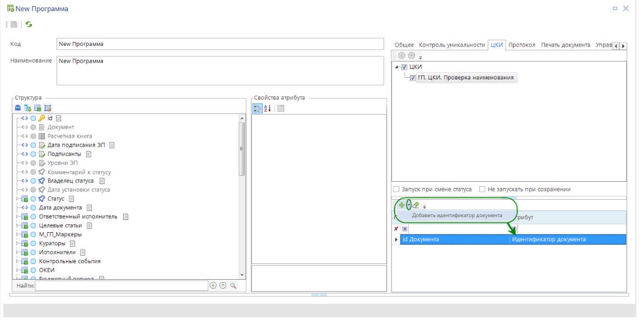The width and height of the screenshot is (644, 320).
Task: Expand the Статус node in structure tree
Action: click(17, 199)
